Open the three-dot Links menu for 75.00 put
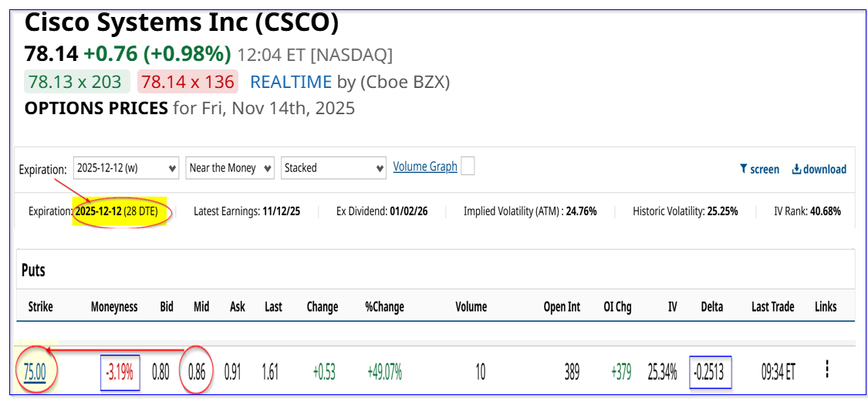 click(826, 370)
